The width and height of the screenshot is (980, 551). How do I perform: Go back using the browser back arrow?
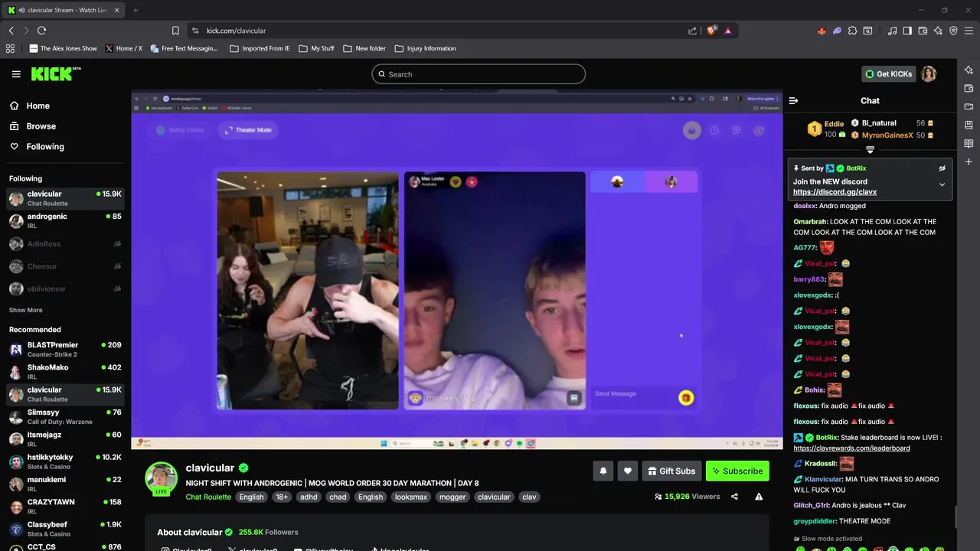pos(11,31)
